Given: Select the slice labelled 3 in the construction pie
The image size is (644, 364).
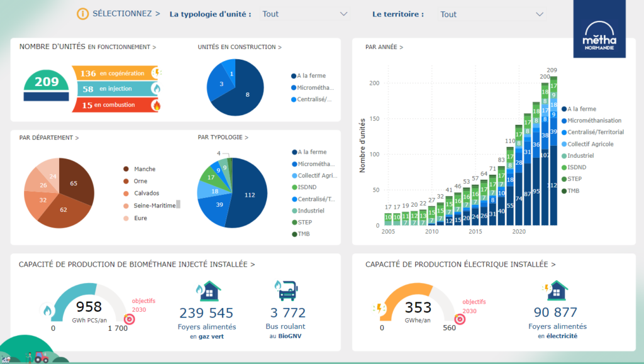Looking at the screenshot, I should [219, 84].
